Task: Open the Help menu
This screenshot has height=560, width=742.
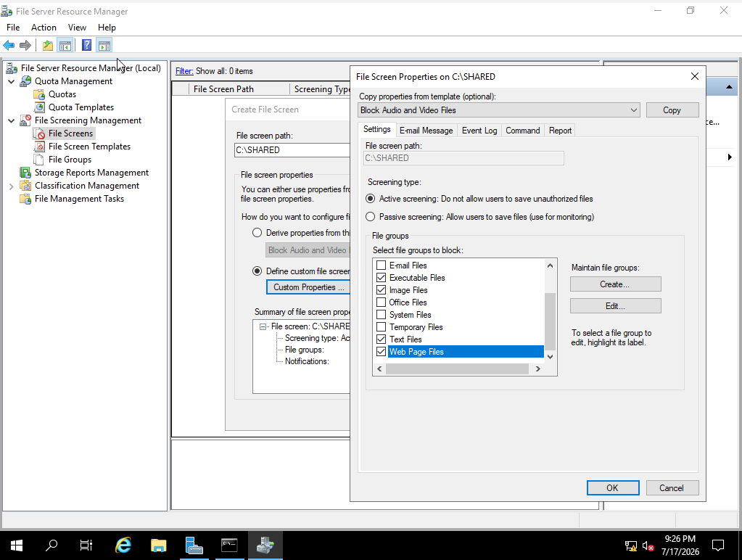Action: pos(107,28)
